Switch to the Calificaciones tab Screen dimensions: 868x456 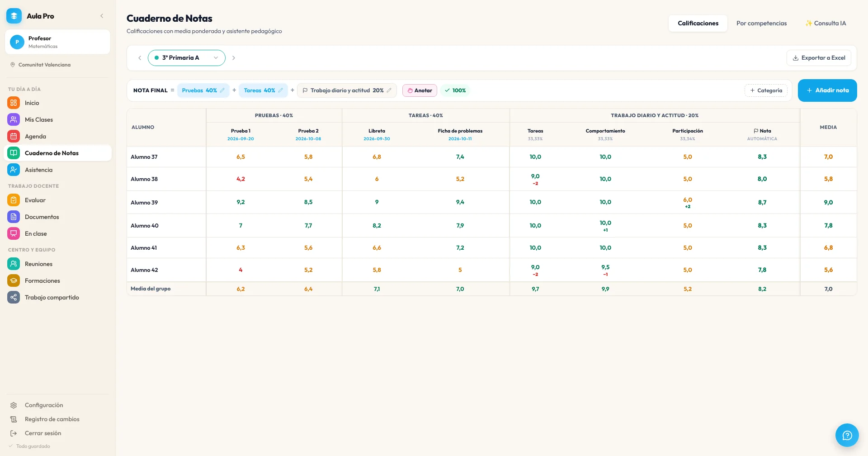pyautogui.click(x=698, y=23)
